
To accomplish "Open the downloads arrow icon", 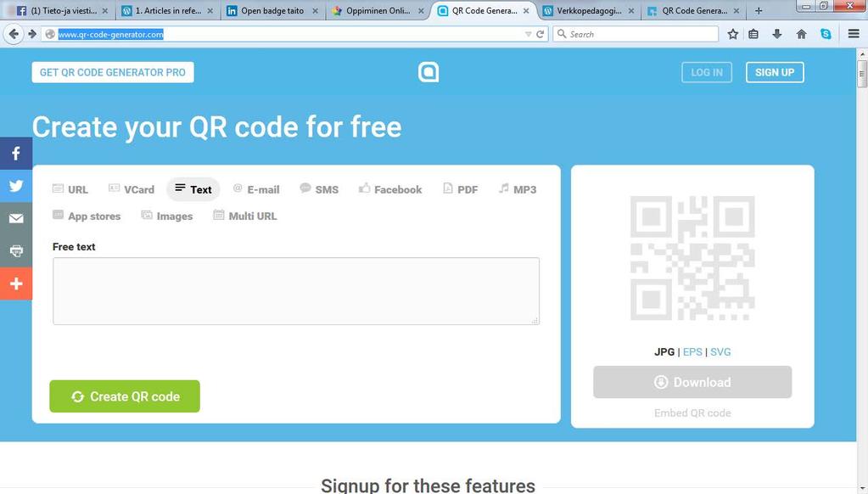I will point(777,34).
